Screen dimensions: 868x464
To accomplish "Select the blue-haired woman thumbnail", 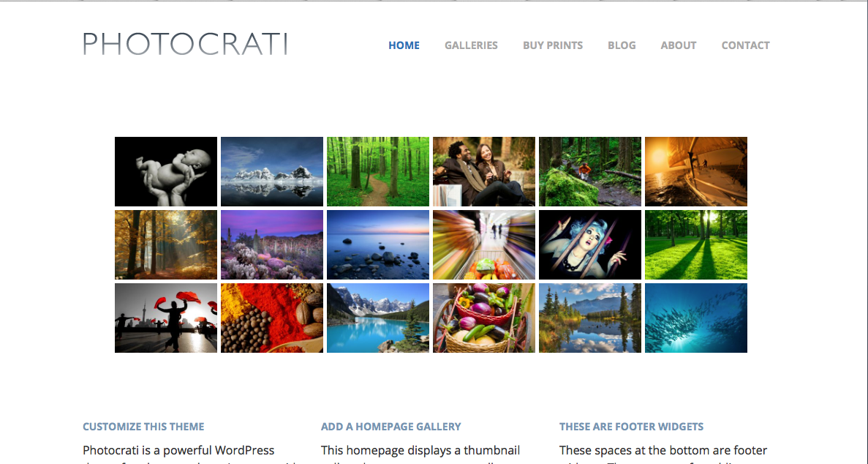I will [590, 244].
